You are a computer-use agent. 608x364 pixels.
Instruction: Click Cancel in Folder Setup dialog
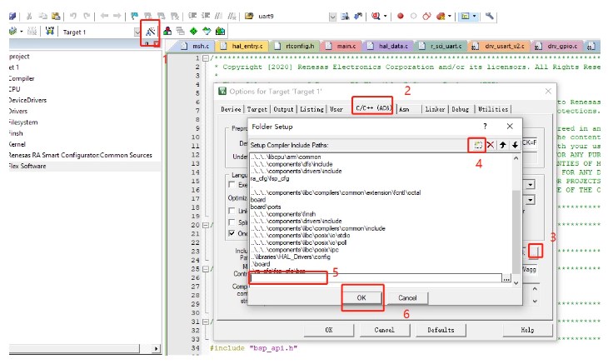click(x=407, y=297)
